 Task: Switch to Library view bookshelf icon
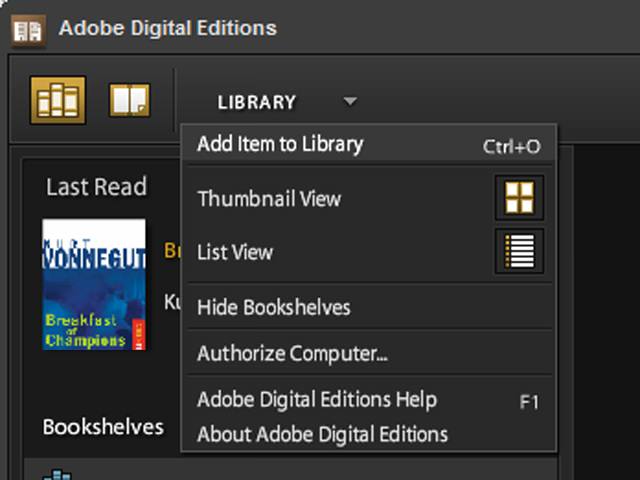(58, 100)
